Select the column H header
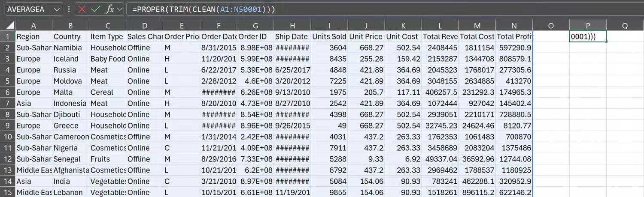This screenshot has height=197, width=644. tap(292, 26)
